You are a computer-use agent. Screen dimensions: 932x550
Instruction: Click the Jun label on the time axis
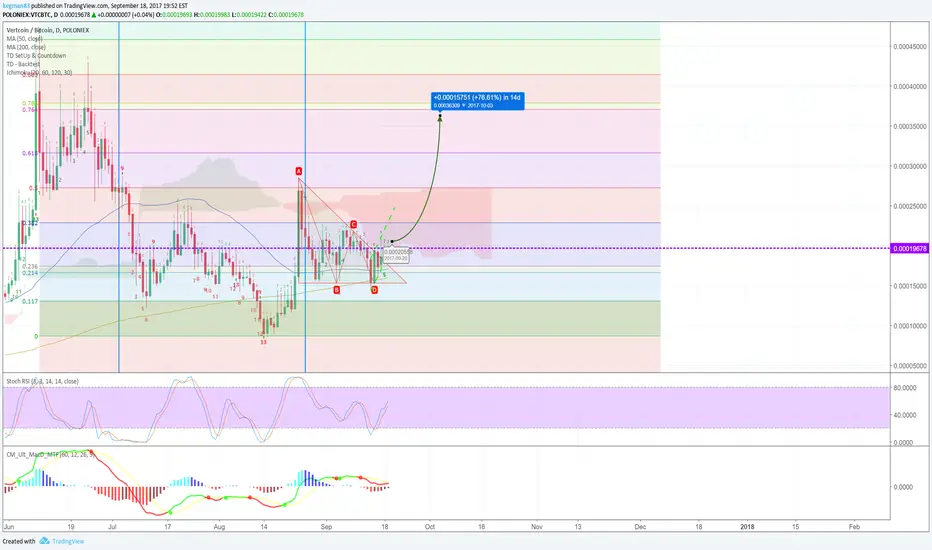point(9,527)
